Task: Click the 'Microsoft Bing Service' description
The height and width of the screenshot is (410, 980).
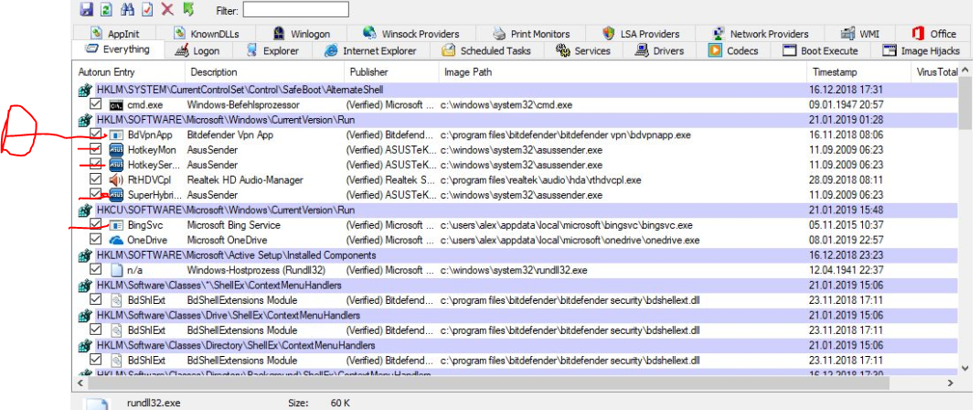Action: (234, 225)
